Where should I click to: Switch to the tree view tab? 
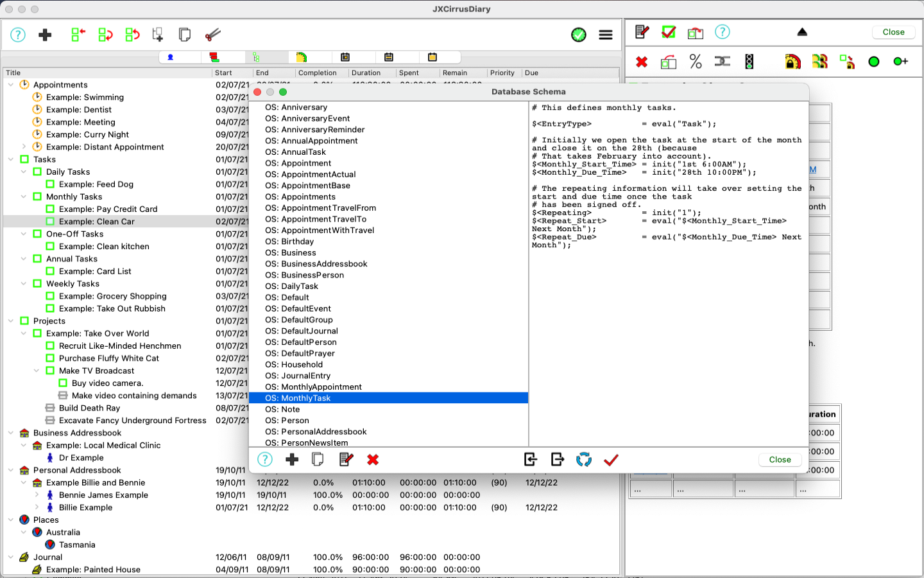pos(256,57)
